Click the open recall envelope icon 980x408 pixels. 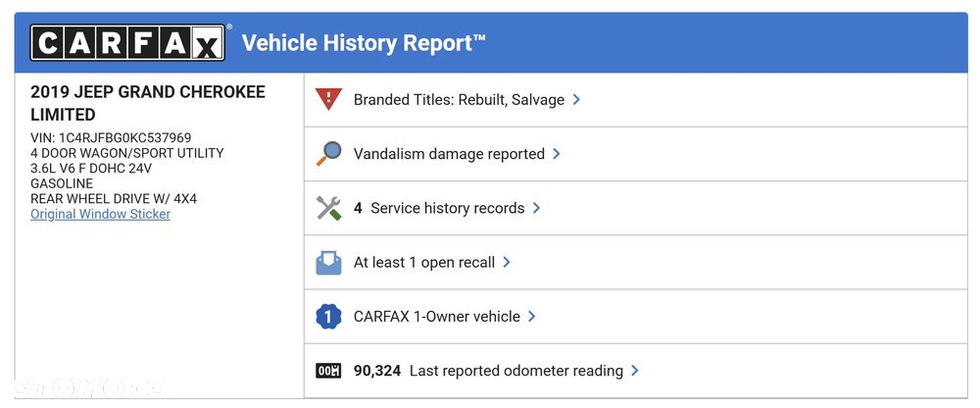pos(328,263)
